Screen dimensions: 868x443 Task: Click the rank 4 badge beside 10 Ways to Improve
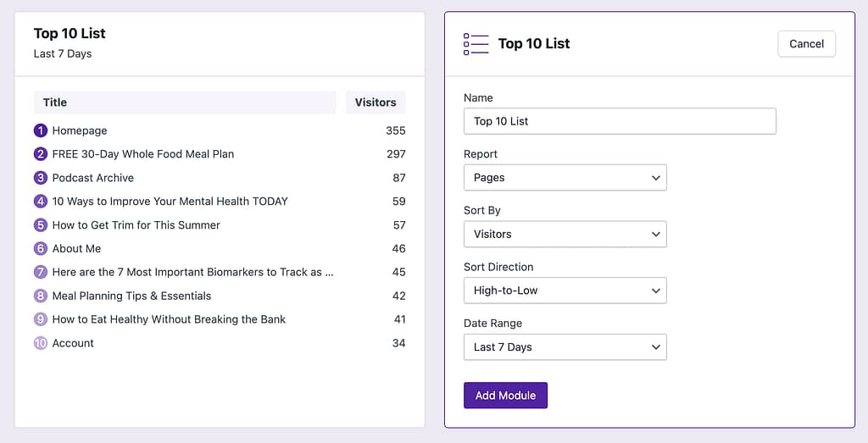[41, 202]
